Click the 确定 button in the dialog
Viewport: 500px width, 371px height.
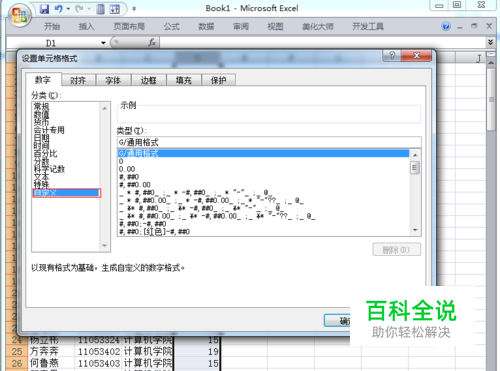tap(337, 320)
